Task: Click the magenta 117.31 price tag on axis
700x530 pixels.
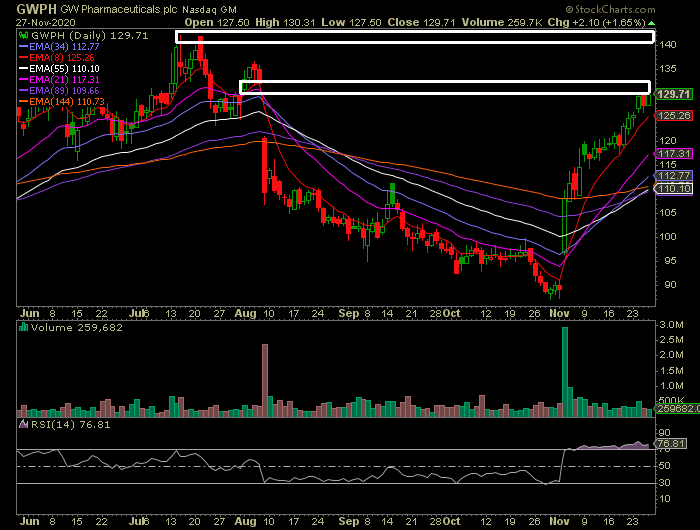Action: (674, 154)
